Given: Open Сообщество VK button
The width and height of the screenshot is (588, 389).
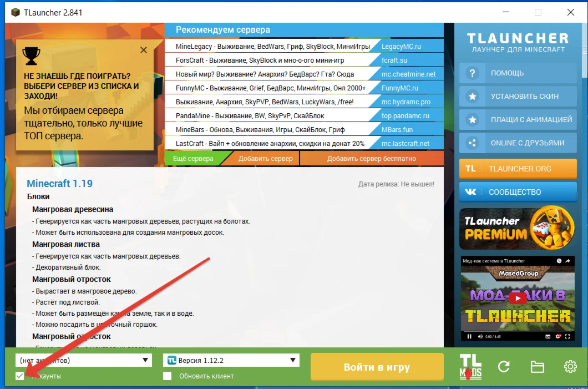Looking at the screenshot, I should 518,192.
